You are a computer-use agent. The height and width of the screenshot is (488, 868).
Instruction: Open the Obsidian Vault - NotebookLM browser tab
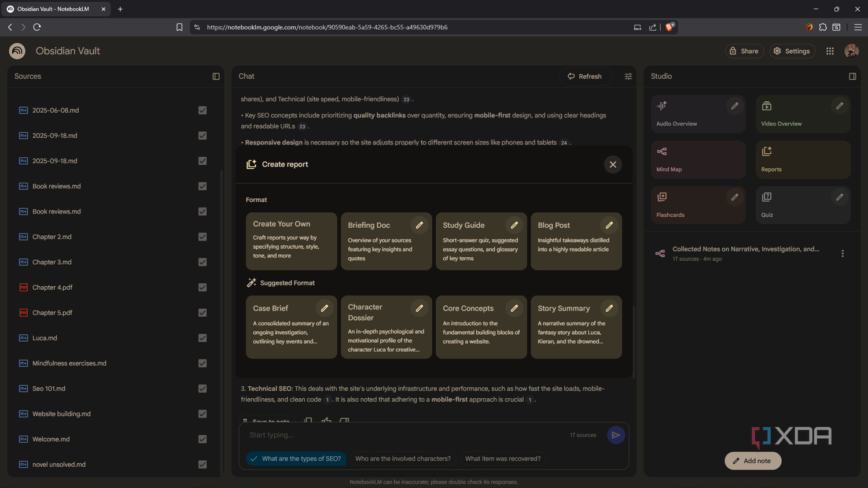tap(56, 9)
